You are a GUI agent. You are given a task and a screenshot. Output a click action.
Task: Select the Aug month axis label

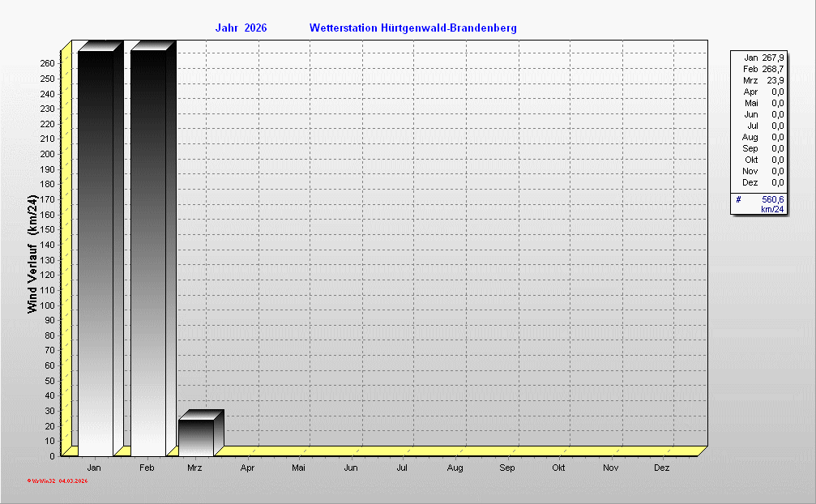455,468
